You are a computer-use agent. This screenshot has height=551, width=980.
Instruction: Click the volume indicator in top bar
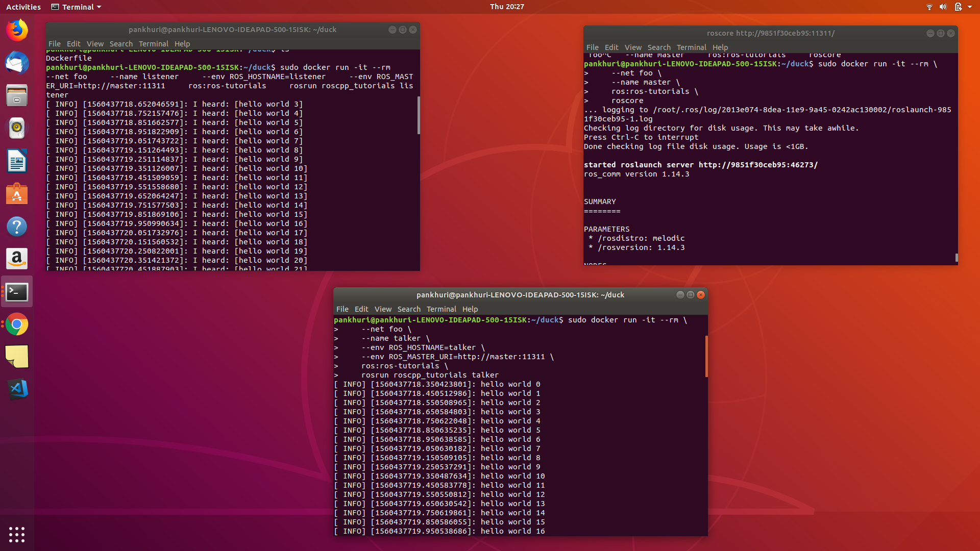coord(943,7)
